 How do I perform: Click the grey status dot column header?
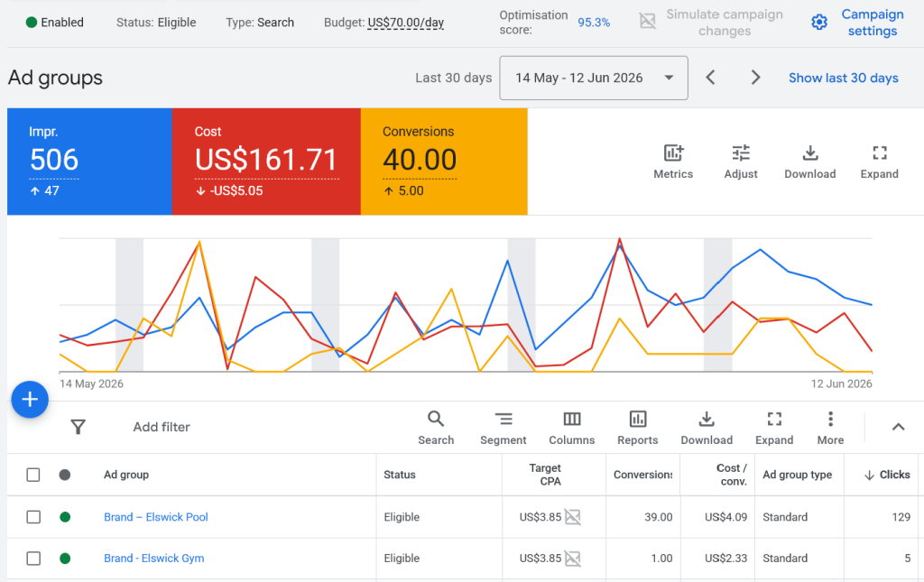(x=65, y=475)
